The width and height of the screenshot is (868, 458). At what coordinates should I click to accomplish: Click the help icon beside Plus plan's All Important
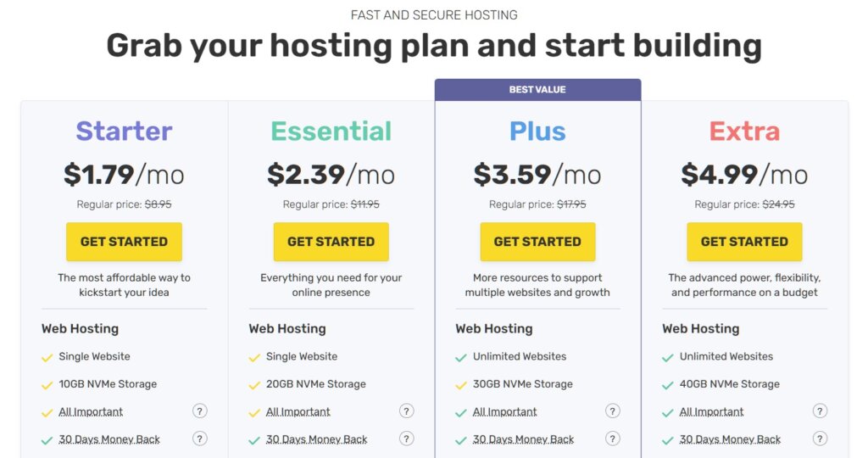[x=613, y=411]
